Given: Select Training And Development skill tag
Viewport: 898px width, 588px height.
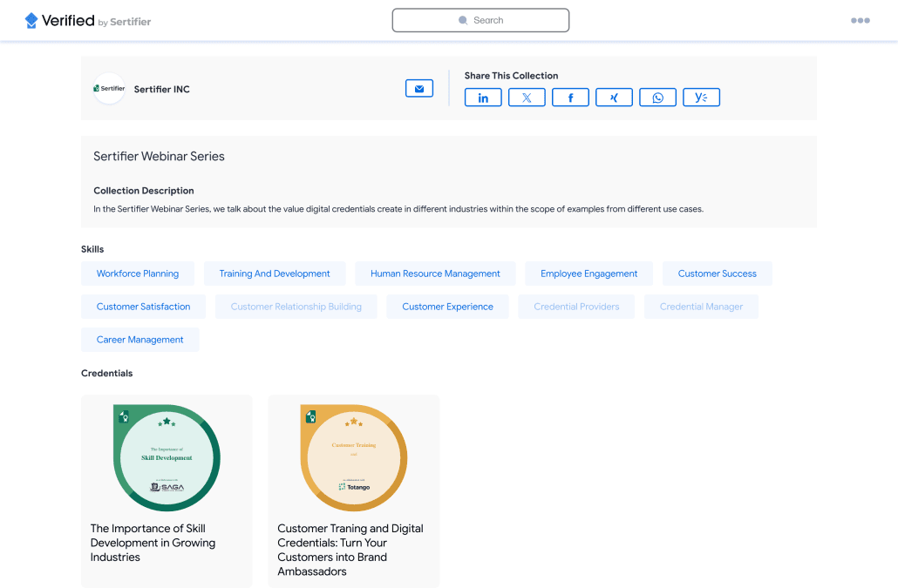Looking at the screenshot, I should pyautogui.click(x=275, y=274).
